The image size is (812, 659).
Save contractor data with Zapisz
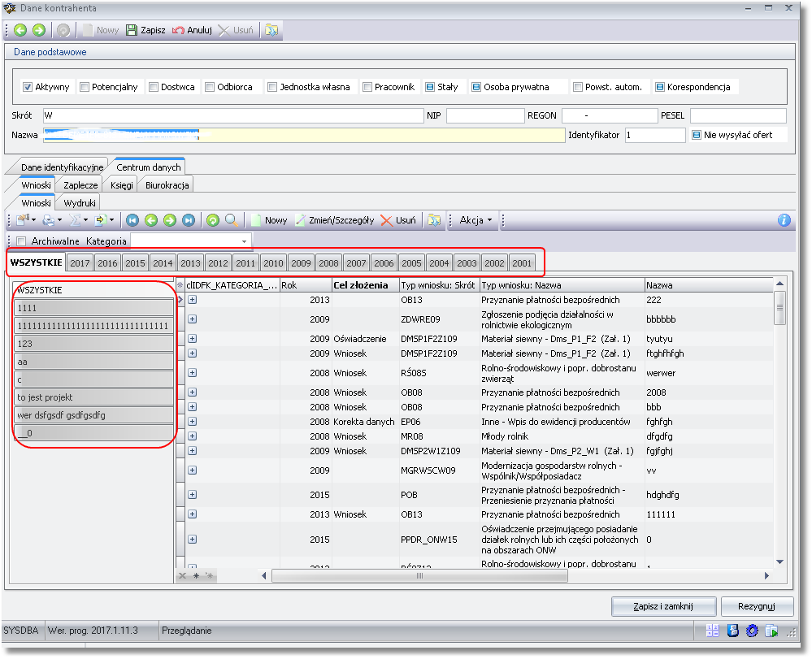point(146,30)
